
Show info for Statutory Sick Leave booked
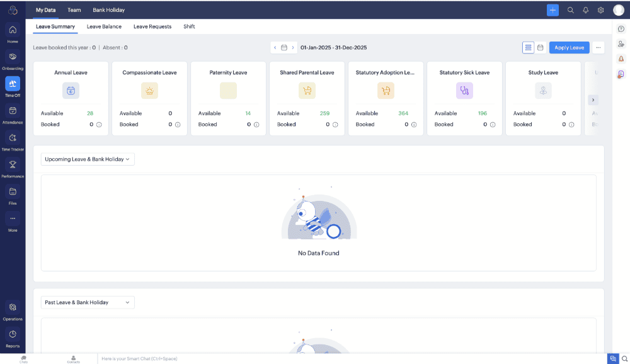493,125
